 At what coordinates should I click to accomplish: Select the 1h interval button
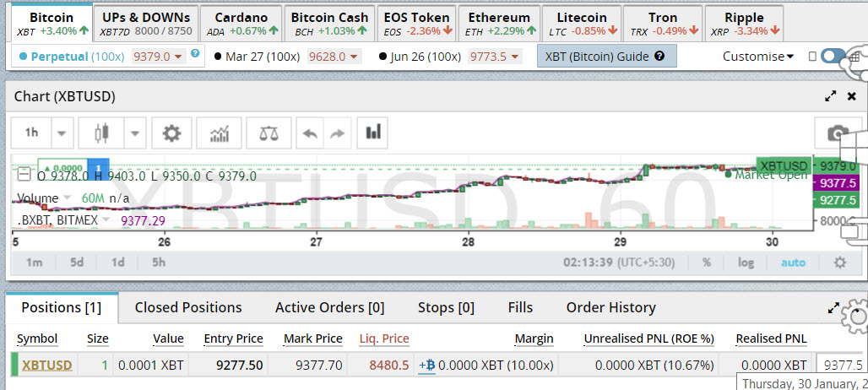[x=31, y=133]
